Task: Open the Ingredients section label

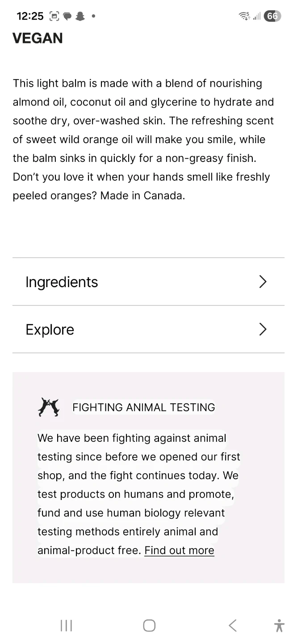Action: pyautogui.click(x=62, y=282)
